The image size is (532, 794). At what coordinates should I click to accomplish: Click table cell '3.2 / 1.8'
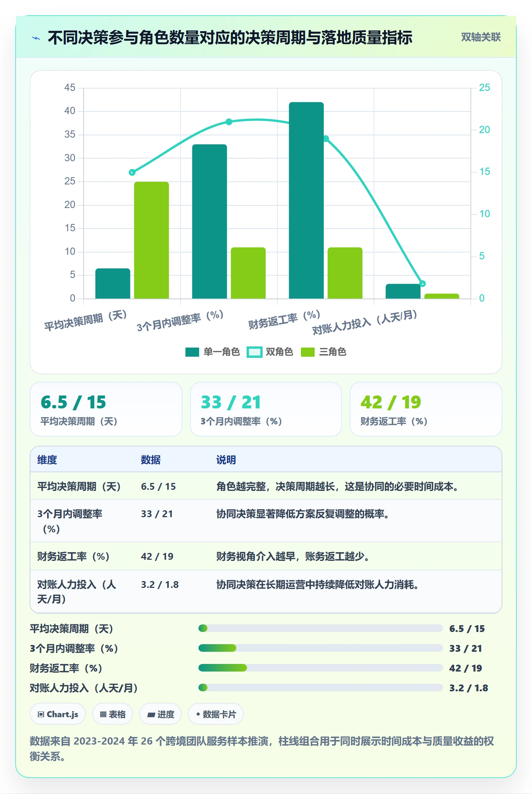160,584
